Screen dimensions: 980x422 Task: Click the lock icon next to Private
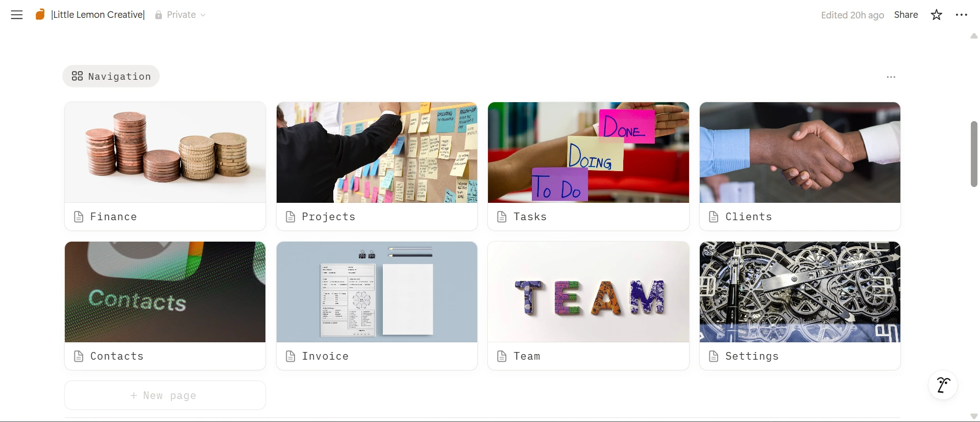coord(159,15)
